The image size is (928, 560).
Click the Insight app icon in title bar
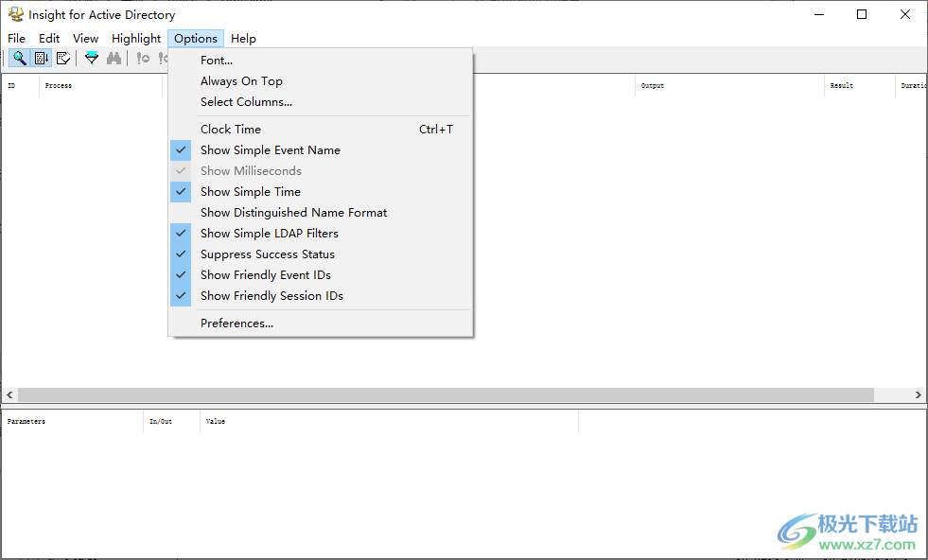[16, 14]
